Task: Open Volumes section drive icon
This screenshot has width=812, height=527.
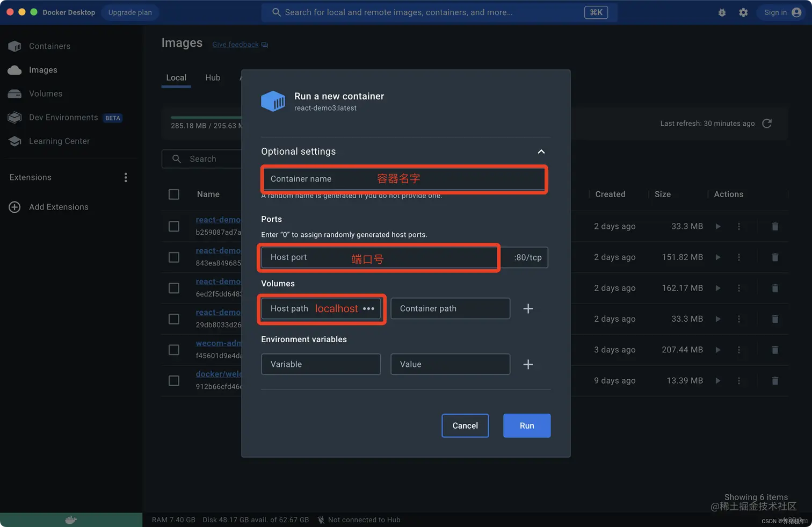Action: click(15, 93)
